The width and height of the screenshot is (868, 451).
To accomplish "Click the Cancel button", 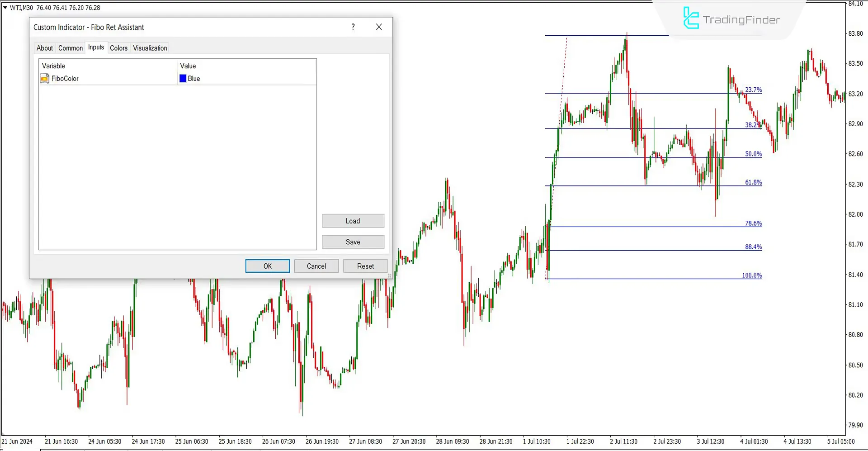I will pos(316,266).
